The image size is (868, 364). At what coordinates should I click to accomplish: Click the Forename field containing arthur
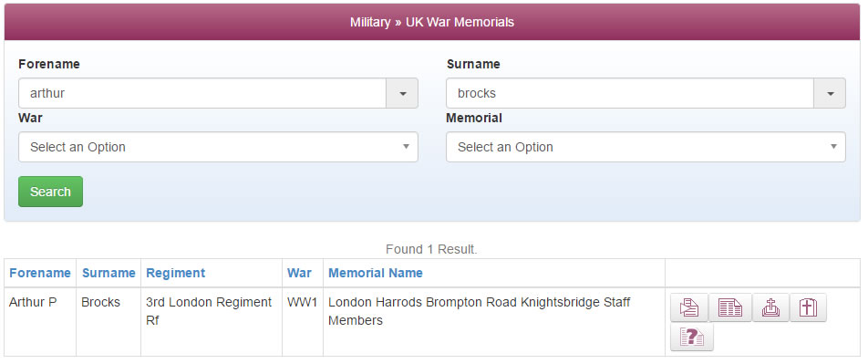[x=202, y=93]
